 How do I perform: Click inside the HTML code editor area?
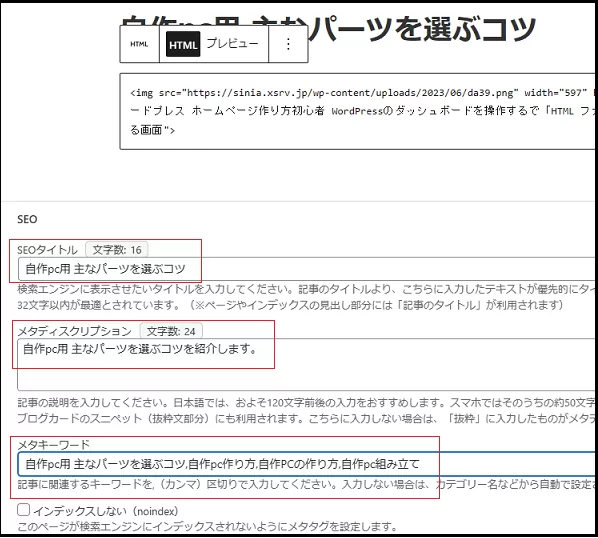click(x=358, y=111)
